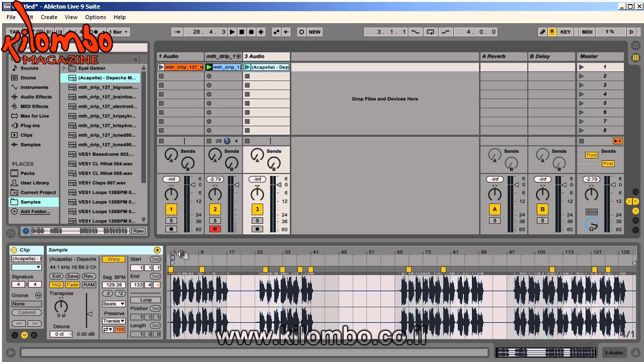The height and width of the screenshot is (362, 644).
Task: Open the Help menu
Action: [120, 17]
